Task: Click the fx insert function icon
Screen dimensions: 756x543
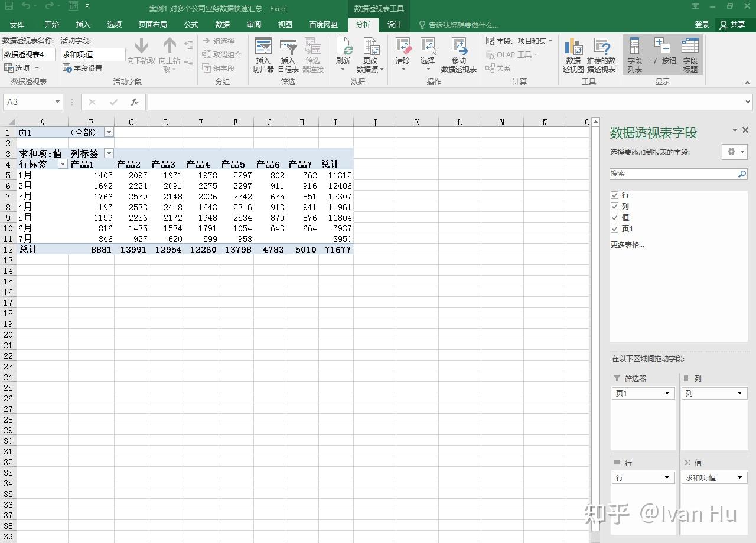Action: pos(135,102)
